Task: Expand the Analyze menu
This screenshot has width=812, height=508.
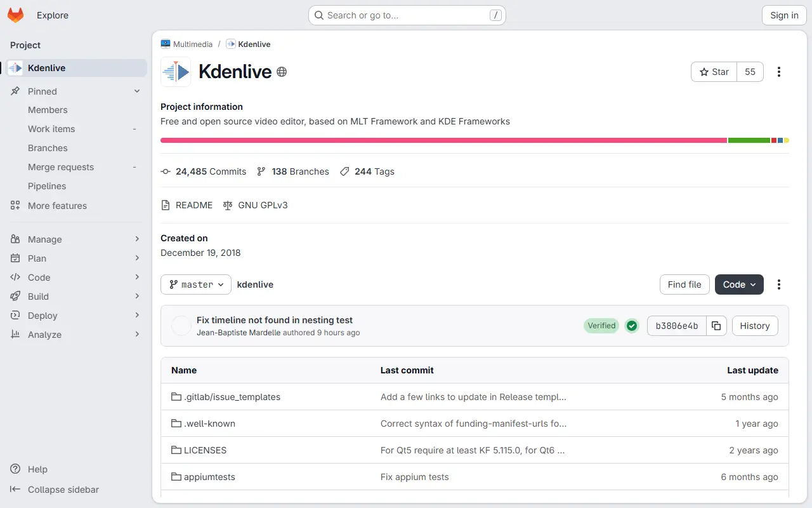Action: tap(76, 335)
